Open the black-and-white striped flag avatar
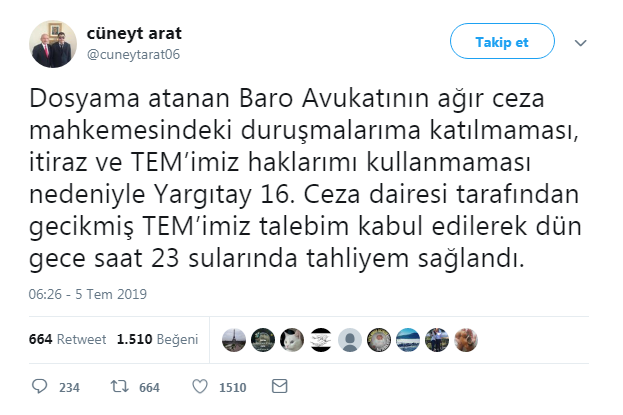 (321, 340)
